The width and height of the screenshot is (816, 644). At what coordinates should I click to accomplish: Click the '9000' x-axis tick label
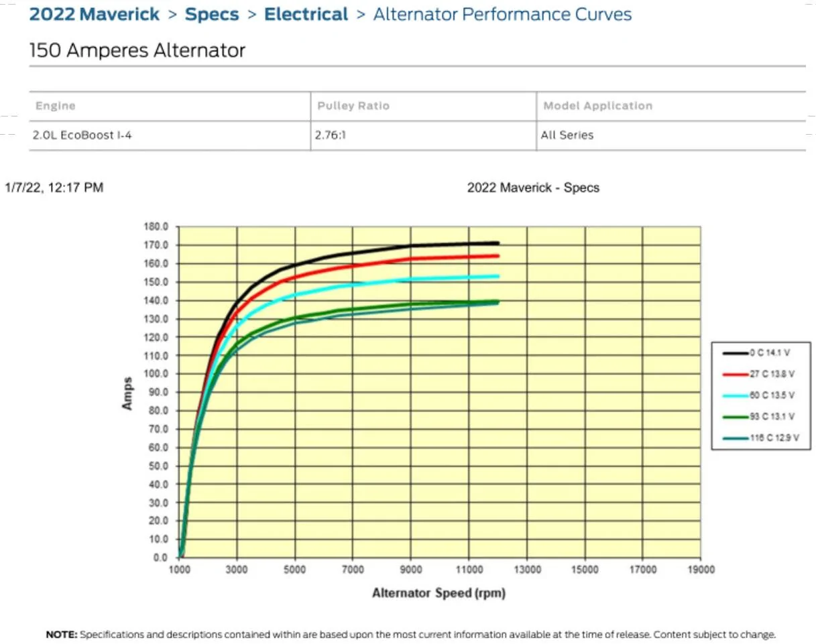[410, 570]
